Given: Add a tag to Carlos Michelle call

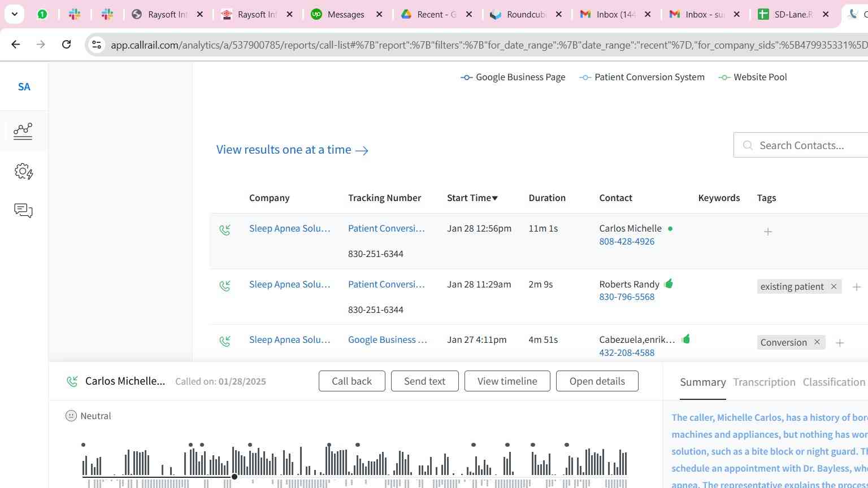Looking at the screenshot, I should (x=767, y=232).
